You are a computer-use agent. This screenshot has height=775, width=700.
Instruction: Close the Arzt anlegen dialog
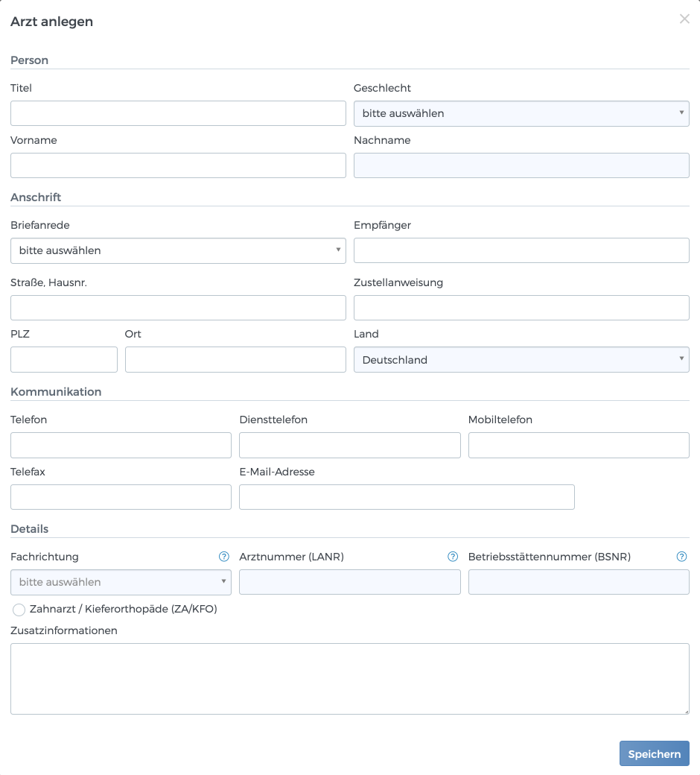(x=684, y=19)
